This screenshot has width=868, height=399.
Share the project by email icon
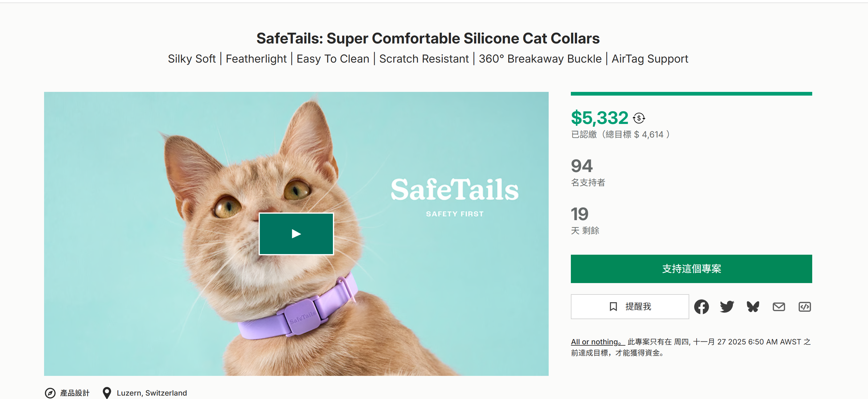click(x=778, y=307)
